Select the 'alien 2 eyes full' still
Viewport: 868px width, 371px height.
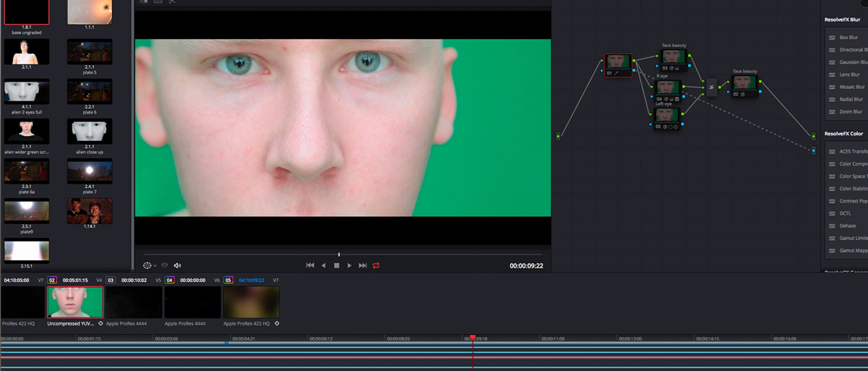[x=27, y=91]
